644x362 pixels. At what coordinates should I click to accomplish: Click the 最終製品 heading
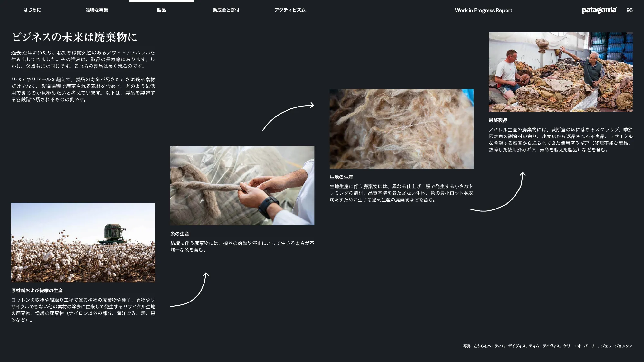pyautogui.click(x=498, y=120)
